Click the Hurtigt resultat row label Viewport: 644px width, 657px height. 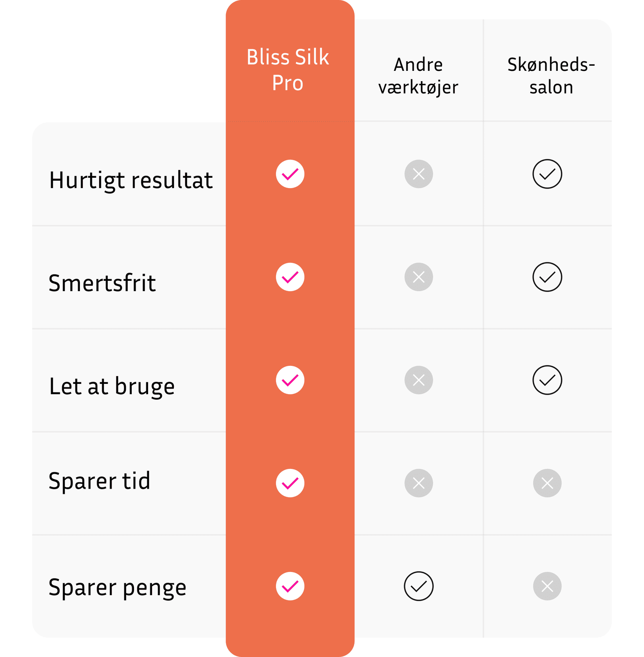(131, 180)
